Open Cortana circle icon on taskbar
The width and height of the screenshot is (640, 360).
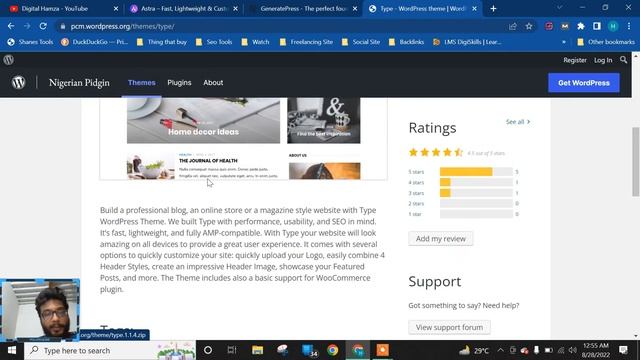pyautogui.click(x=208, y=350)
